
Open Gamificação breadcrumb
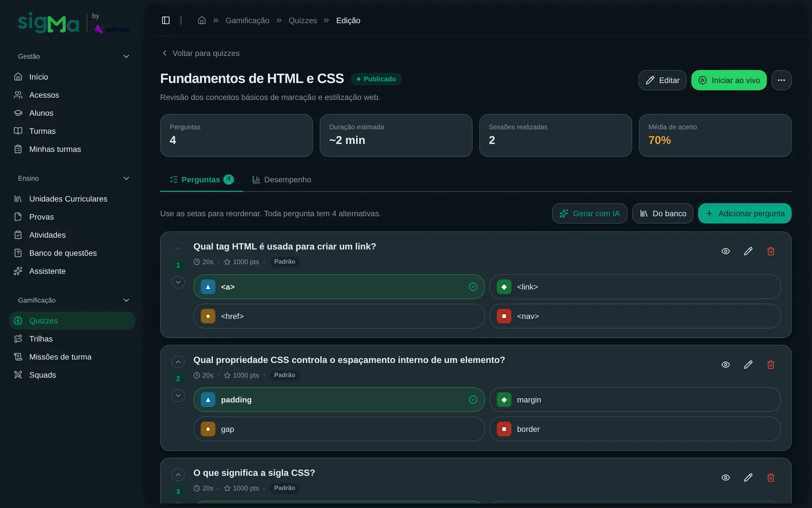247,20
